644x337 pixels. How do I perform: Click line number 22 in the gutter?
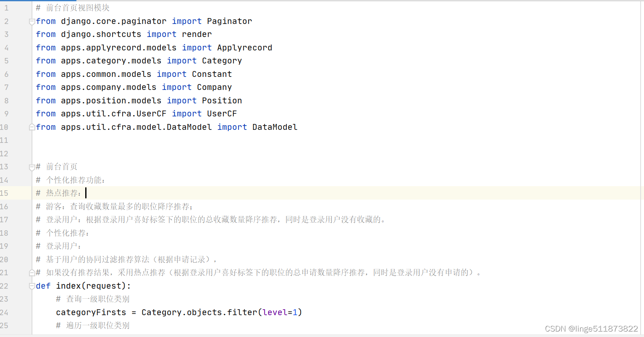click(4, 286)
